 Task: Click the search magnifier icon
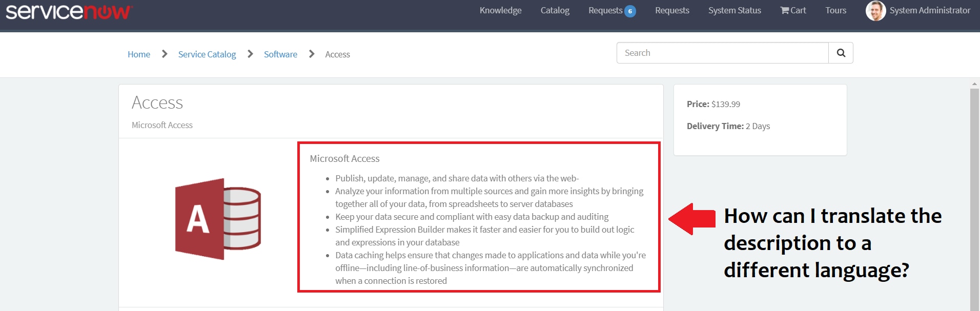tap(840, 52)
